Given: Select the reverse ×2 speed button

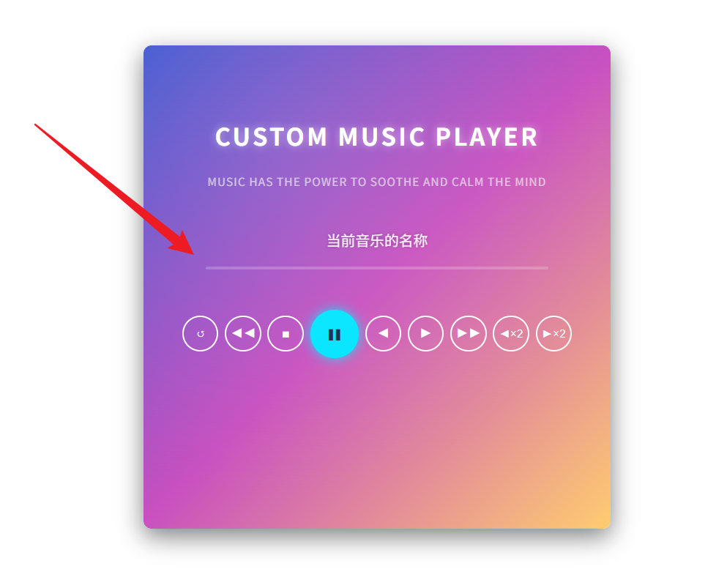Looking at the screenshot, I should (511, 333).
